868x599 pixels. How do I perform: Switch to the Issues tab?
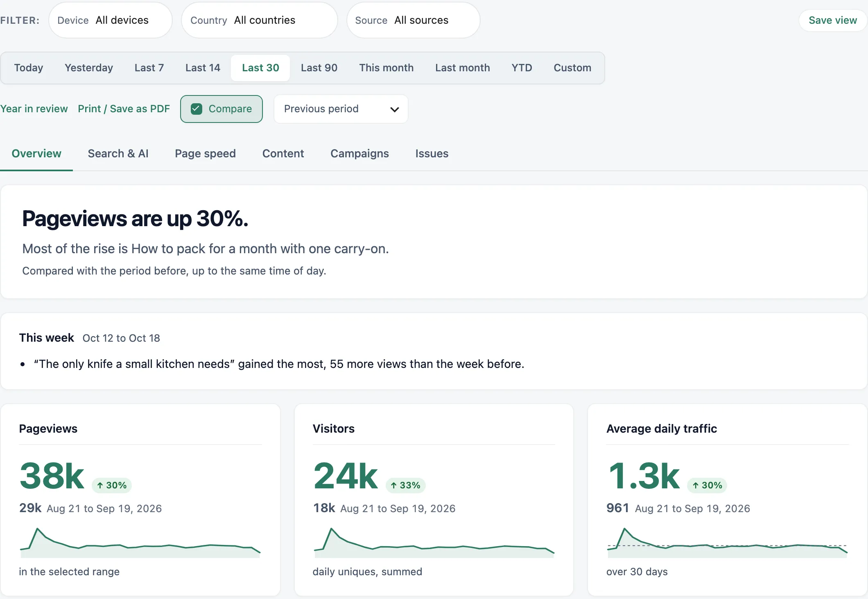432,154
